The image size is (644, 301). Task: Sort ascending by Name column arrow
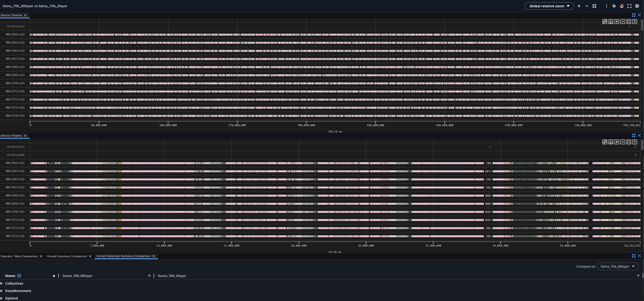[54, 276]
